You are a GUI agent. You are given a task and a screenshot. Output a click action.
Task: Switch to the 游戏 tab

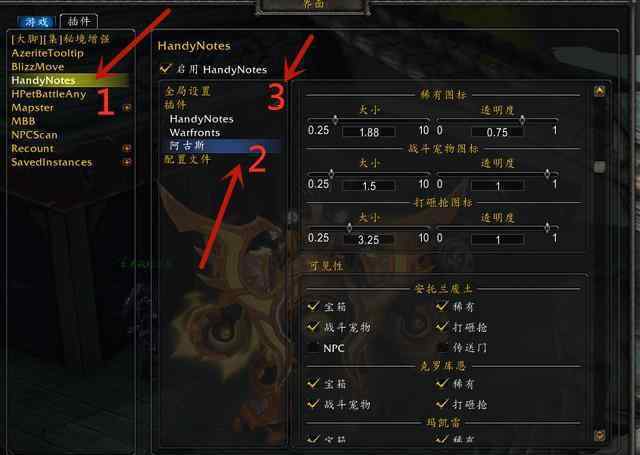click(37, 22)
